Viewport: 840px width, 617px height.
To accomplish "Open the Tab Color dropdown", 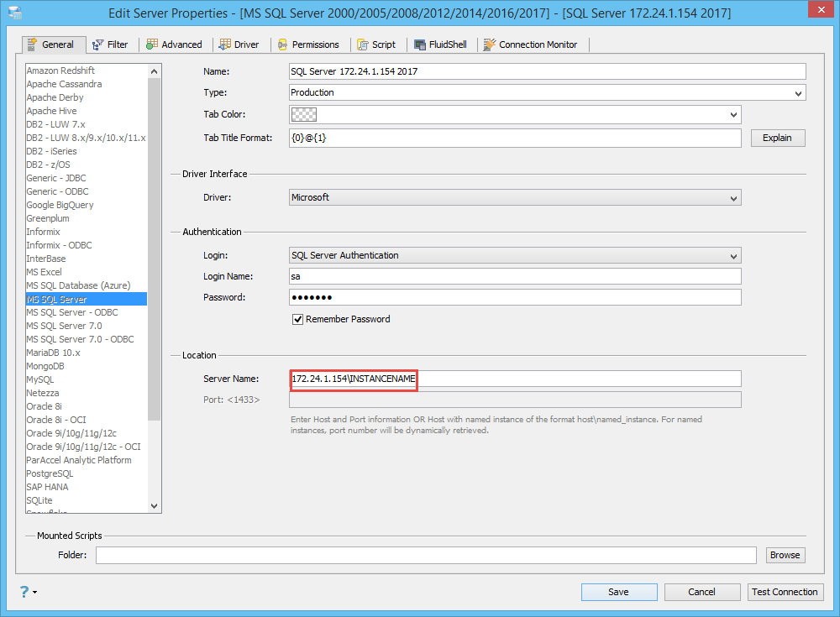I will [733, 115].
